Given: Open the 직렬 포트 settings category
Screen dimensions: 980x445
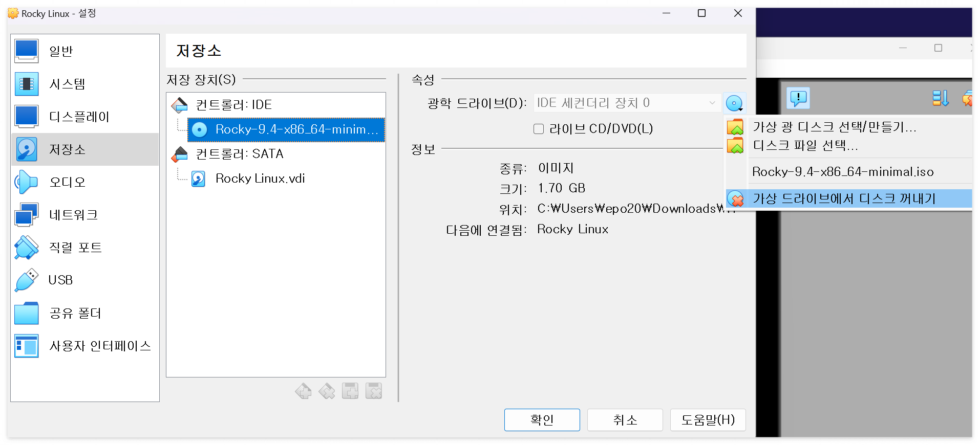Looking at the screenshot, I should (x=85, y=248).
